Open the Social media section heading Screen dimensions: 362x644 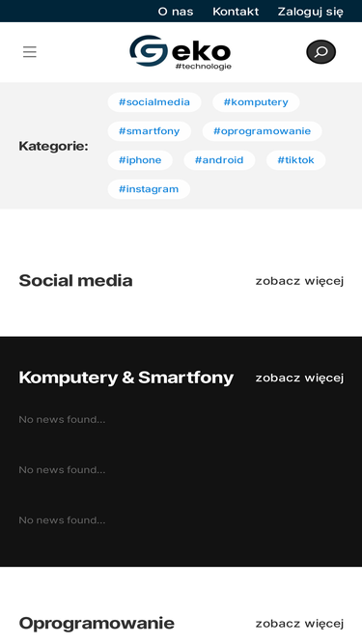pos(76,281)
